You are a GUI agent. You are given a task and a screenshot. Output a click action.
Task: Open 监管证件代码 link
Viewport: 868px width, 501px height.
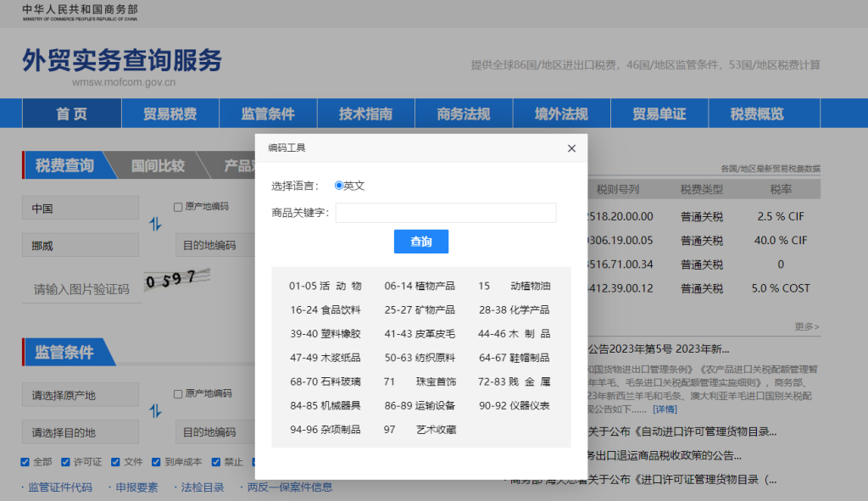pos(60,487)
